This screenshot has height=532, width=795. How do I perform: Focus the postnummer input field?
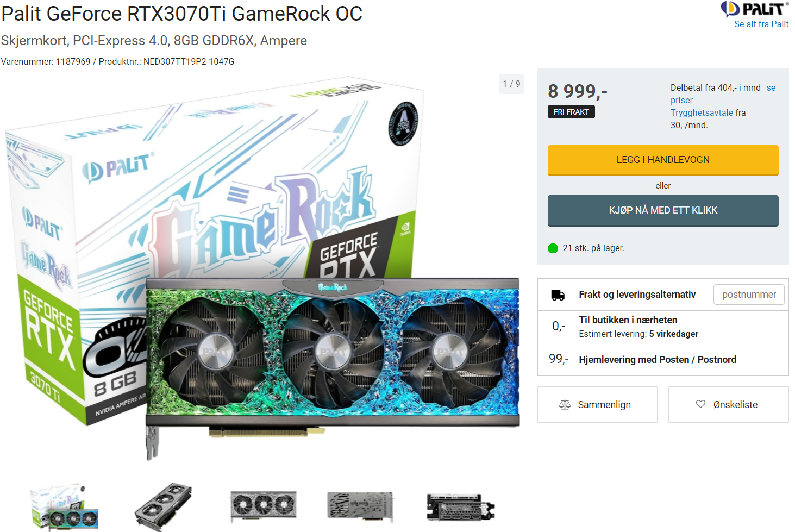click(749, 295)
